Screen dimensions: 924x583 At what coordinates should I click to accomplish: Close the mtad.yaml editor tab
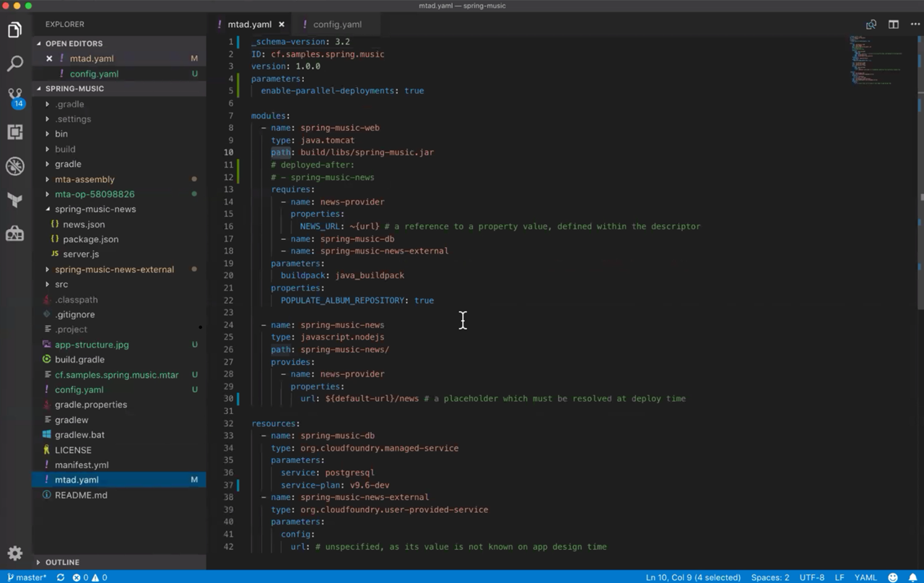click(282, 25)
